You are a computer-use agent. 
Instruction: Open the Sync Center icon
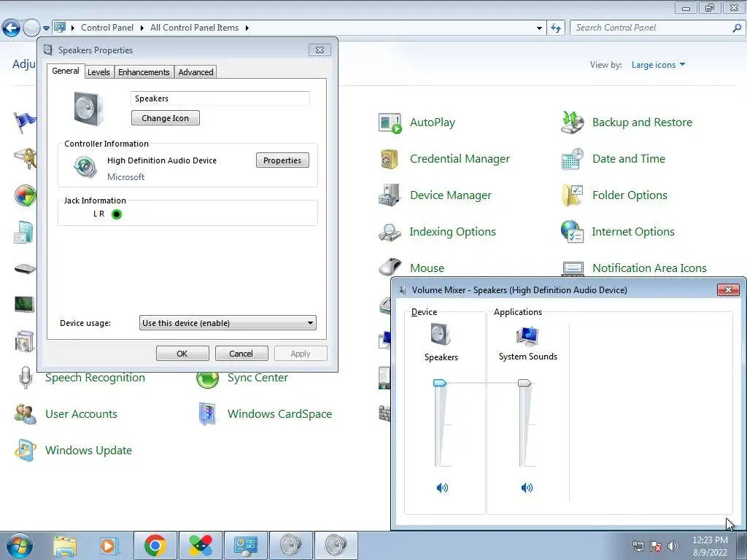(x=208, y=379)
